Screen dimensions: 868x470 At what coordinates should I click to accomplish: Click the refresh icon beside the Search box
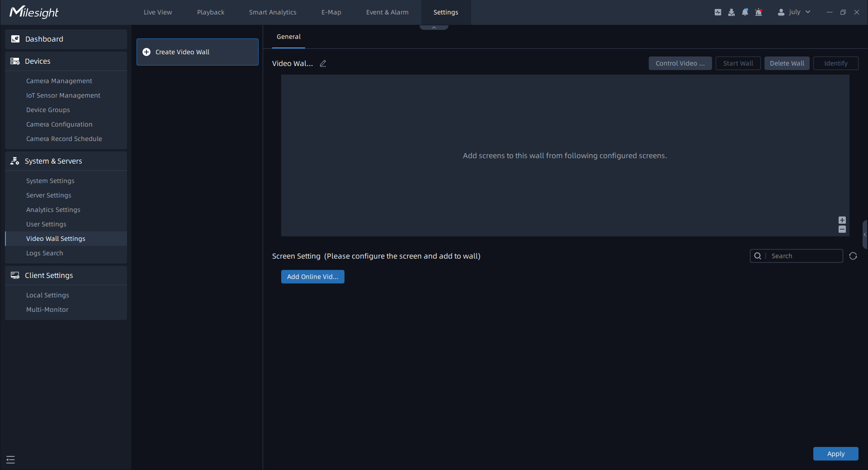pyautogui.click(x=853, y=256)
